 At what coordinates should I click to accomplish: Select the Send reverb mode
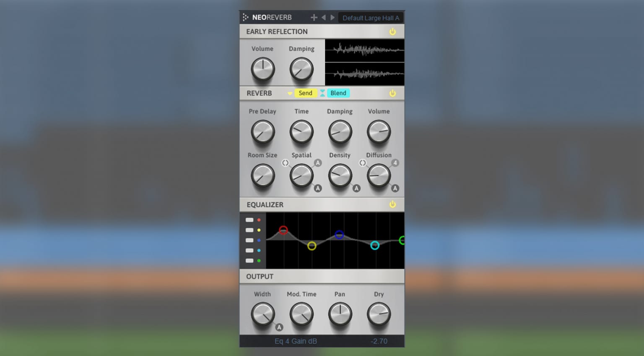(306, 93)
